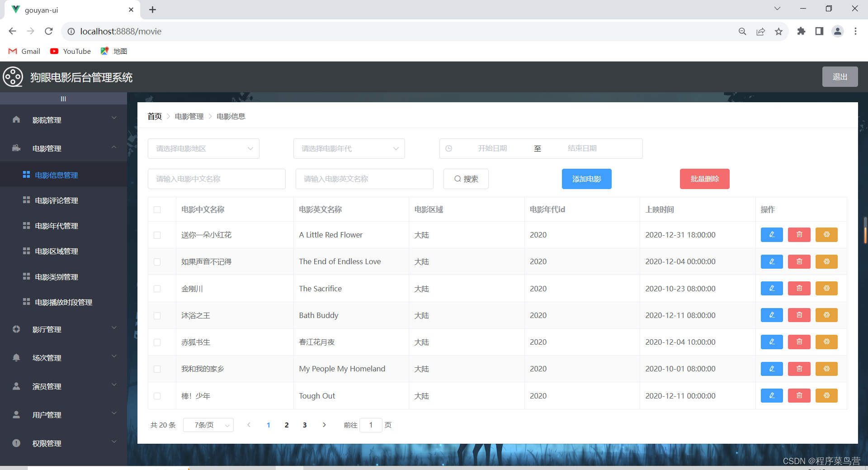Open settings for Bath Buddy row
Image resolution: width=868 pixels, height=470 pixels.
[826, 315]
